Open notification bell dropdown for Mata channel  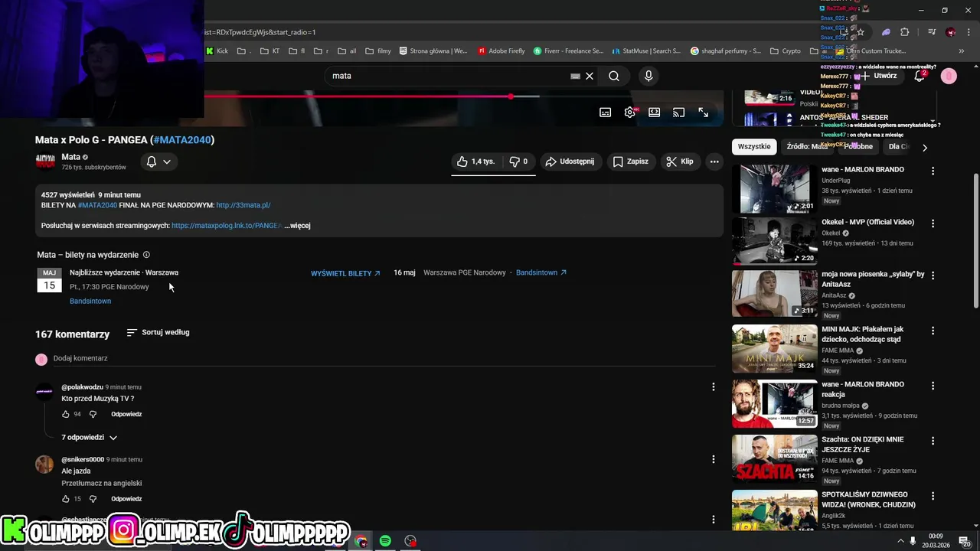point(158,161)
